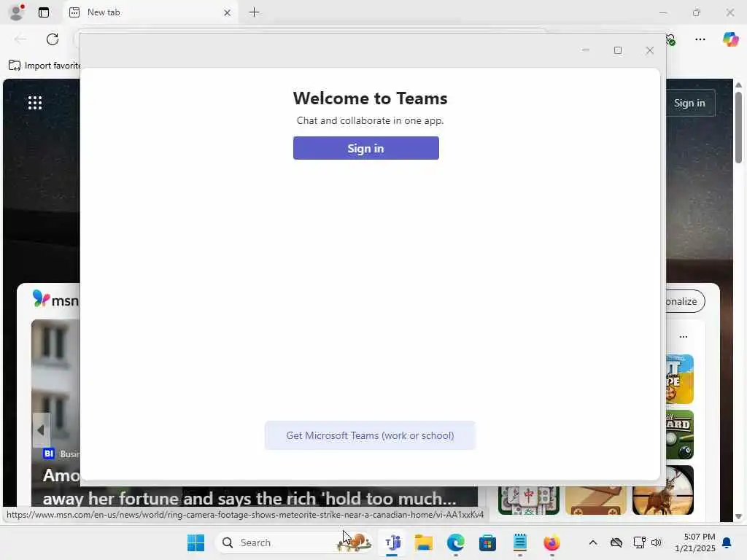747x560 pixels.
Task: Click the page scrollbar down arrow
Action: [x=738, y=516]
